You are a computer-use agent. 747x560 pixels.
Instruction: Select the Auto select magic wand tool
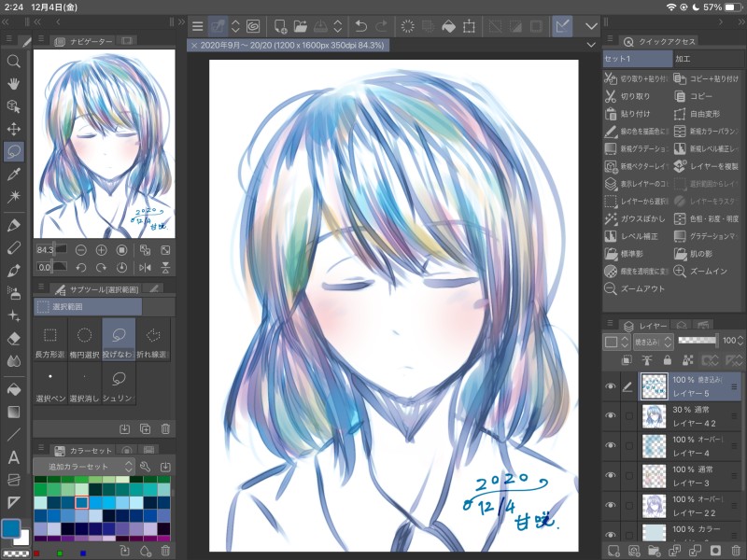click(13, 196)
